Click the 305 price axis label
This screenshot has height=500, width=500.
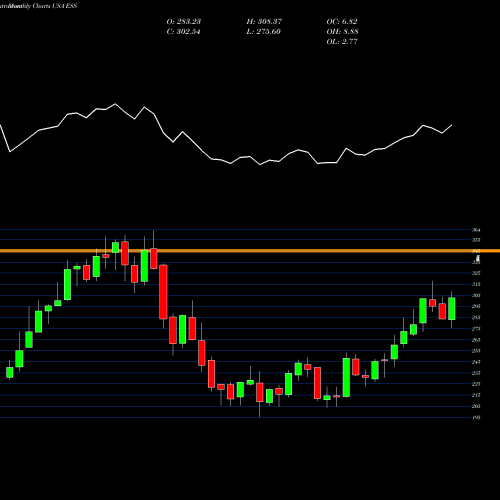click(476, 295)
